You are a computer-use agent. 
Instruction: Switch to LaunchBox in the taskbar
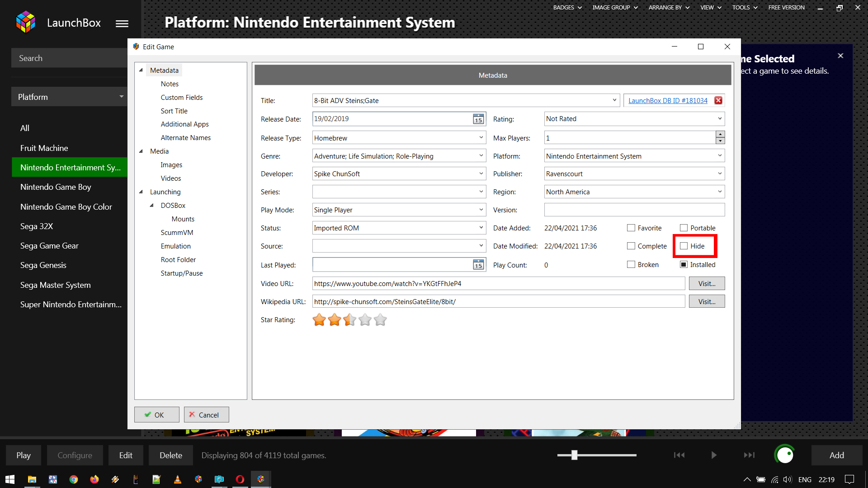pos(261,479)
